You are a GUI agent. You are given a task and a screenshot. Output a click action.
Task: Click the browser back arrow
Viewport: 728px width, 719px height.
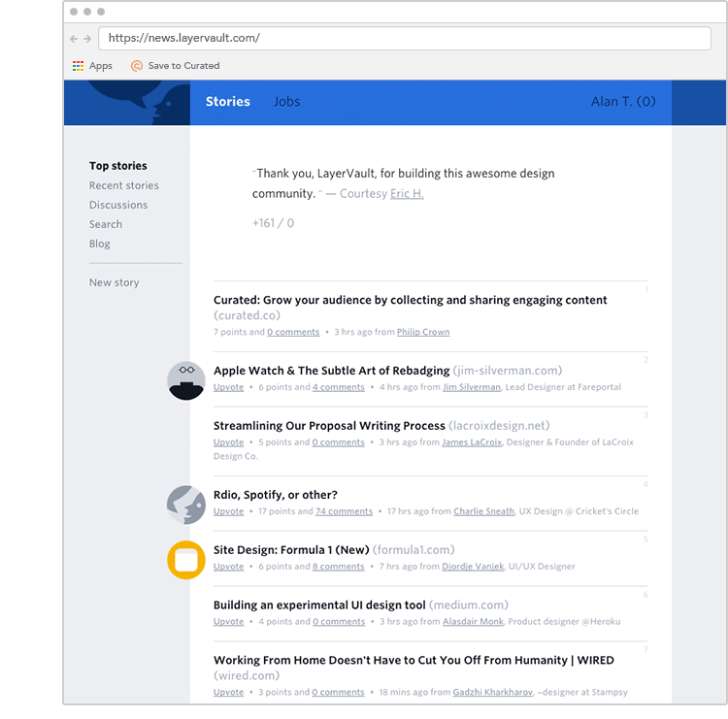coord(74,39)
